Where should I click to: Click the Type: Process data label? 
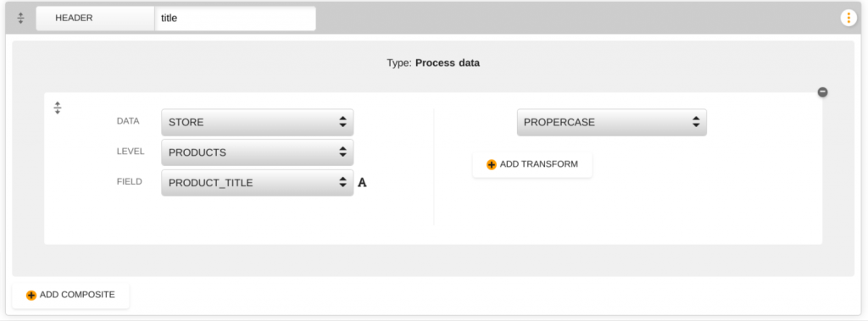[433, 63]
